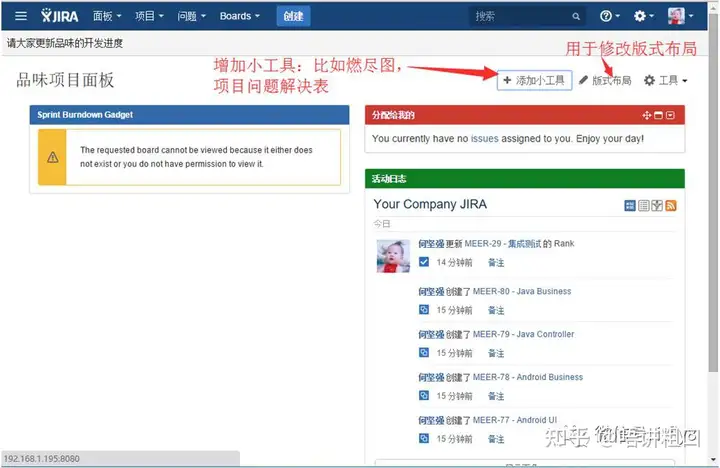
Task: Click 备注 under MEER-79 entry
Action: [x=496, y=353]
